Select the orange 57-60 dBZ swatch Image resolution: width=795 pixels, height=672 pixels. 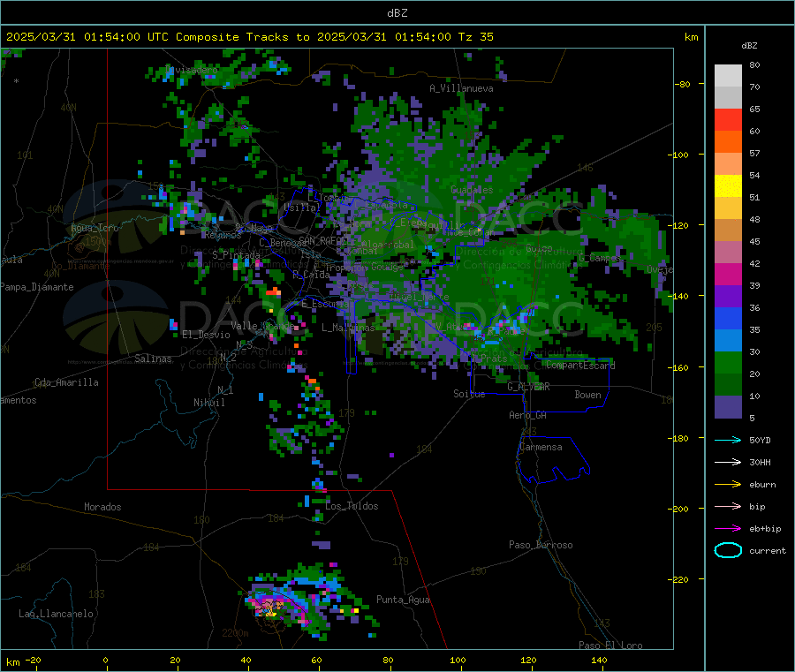tap(728, 142)
